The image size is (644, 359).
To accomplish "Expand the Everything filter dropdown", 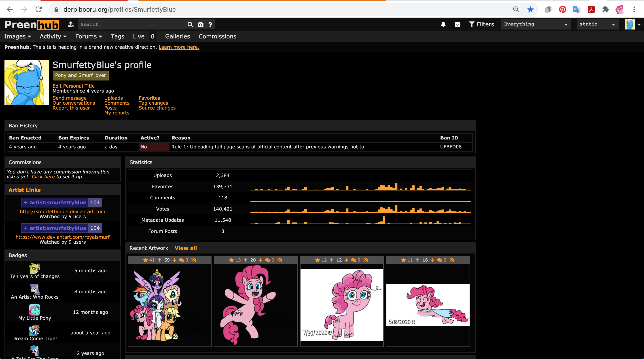I will point(536,24).
